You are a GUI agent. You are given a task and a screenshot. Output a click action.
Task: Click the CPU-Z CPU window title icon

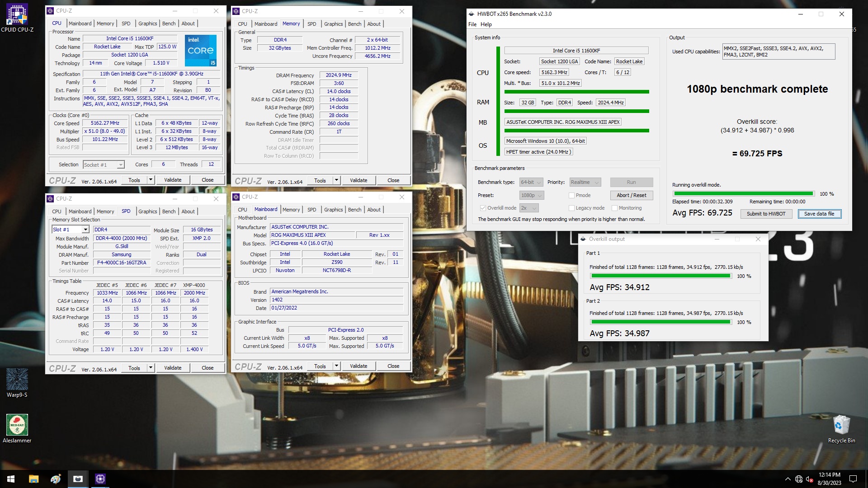[50, 11]
